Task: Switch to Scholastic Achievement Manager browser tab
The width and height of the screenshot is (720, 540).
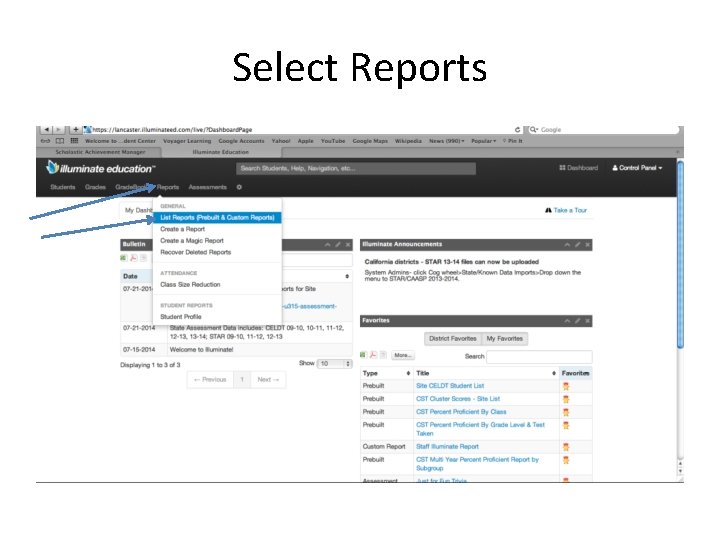Action: 100,152
